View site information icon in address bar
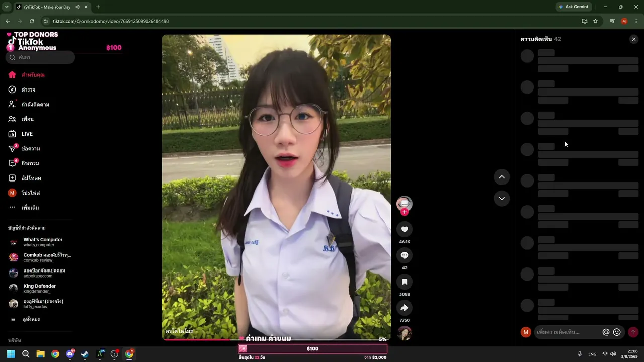Viewport: 644px width, 362px height. click(x=46, y=21)
